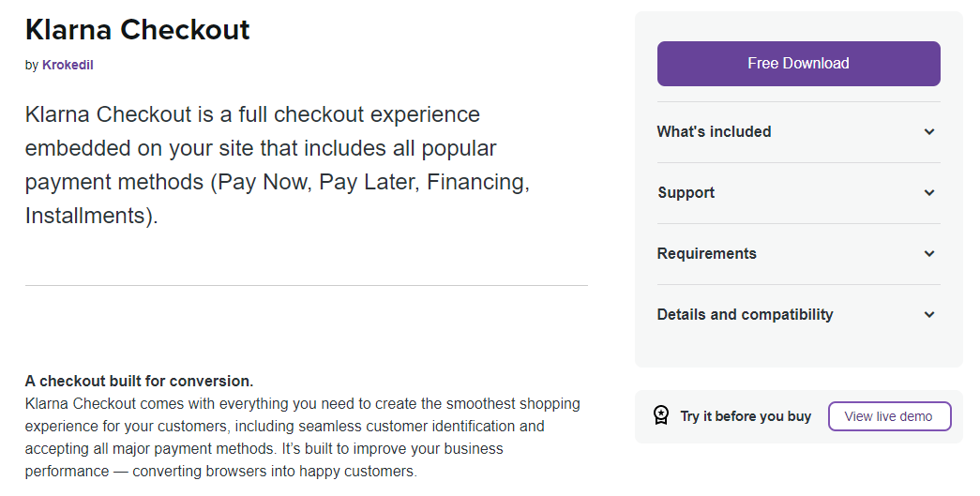Click the chevron arrow beside Requirements
Screen dimensions: 980x496
(x=929, y=254)
